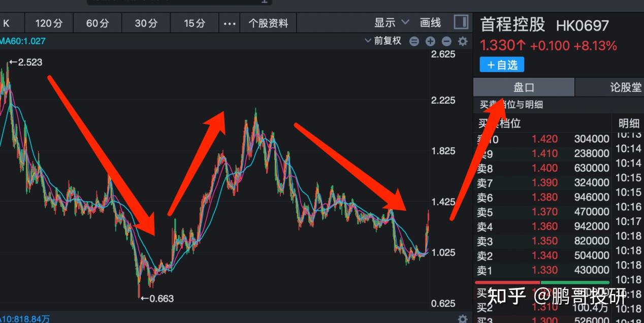Select the 画线 drawing tool
644x323 pixels.
430,22
